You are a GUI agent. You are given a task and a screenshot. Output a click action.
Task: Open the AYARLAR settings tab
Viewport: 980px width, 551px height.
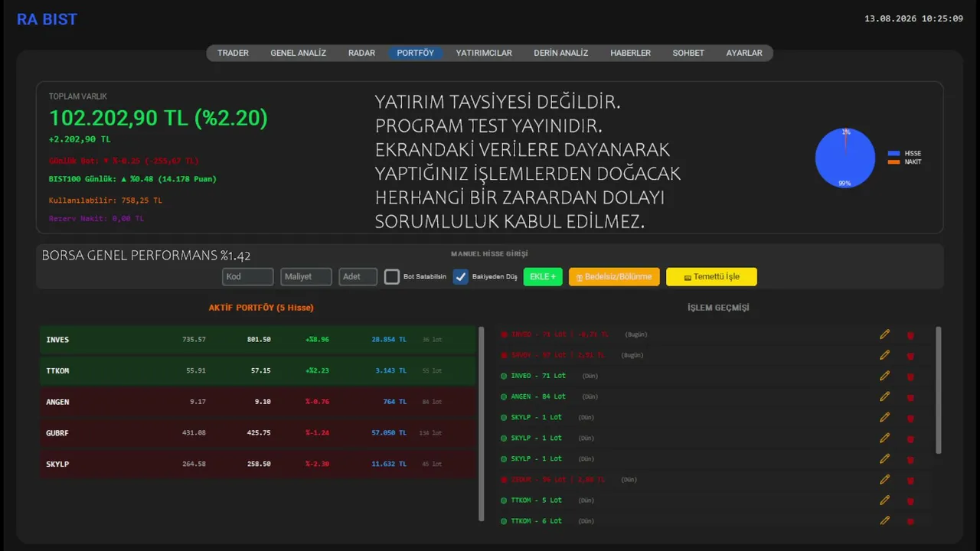coord(744,53)
